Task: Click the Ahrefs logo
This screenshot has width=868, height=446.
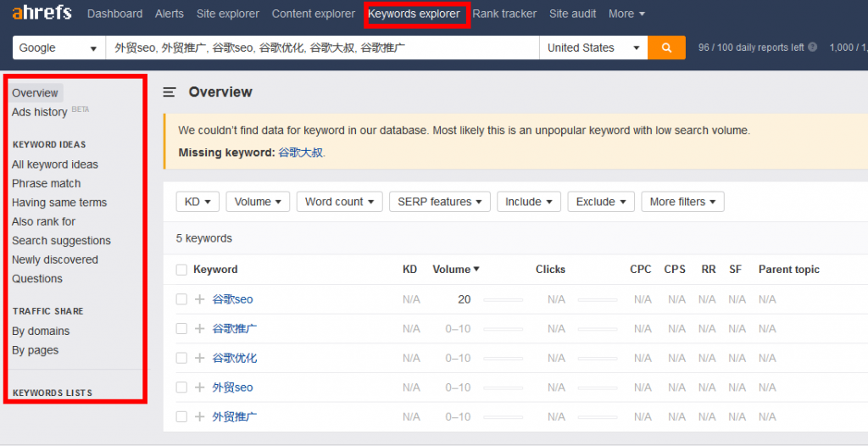Action: coord(42,13)
